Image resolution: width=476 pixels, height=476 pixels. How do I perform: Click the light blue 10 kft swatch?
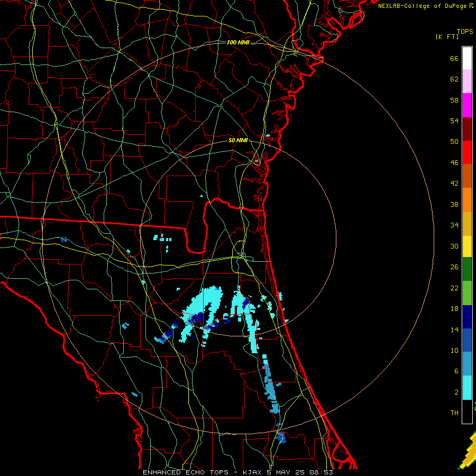(x=467, y=364)
